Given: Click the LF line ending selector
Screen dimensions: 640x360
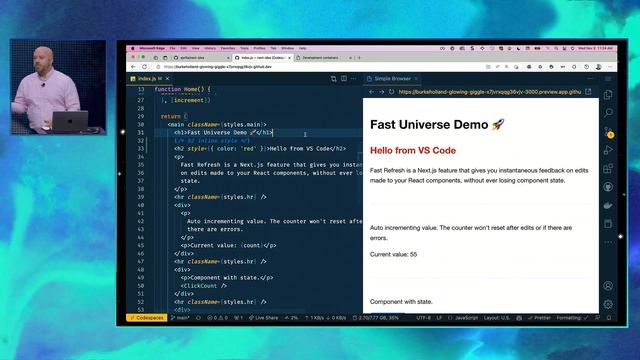Looking at the screenshot, I should click(x=439, y=318).
